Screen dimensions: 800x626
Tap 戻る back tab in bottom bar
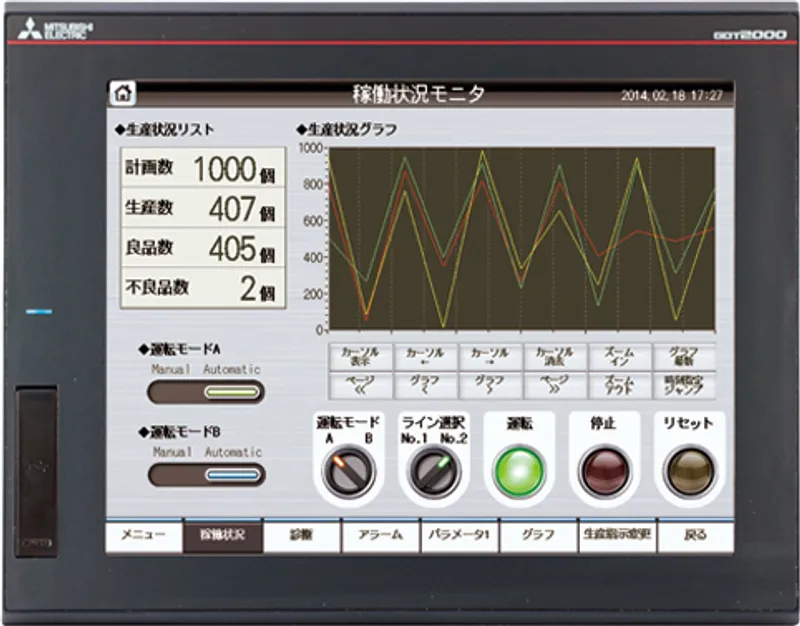pyautogui.click(x=696, y=535)
